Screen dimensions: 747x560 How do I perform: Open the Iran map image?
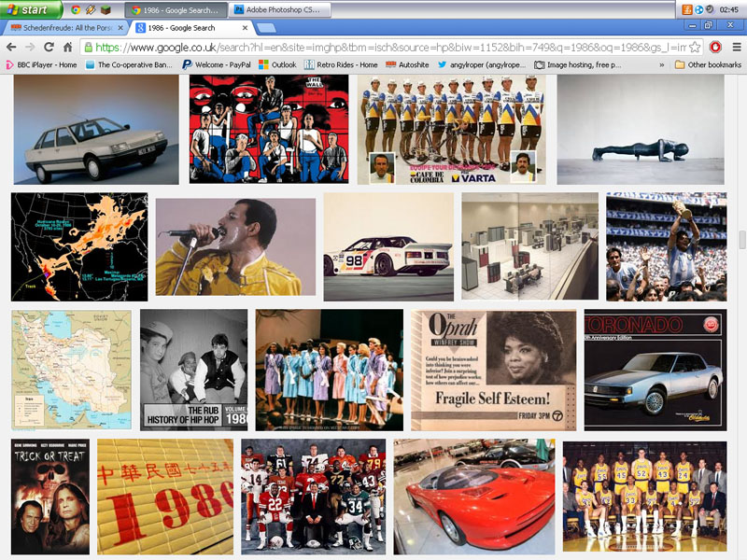pos(72,370)
